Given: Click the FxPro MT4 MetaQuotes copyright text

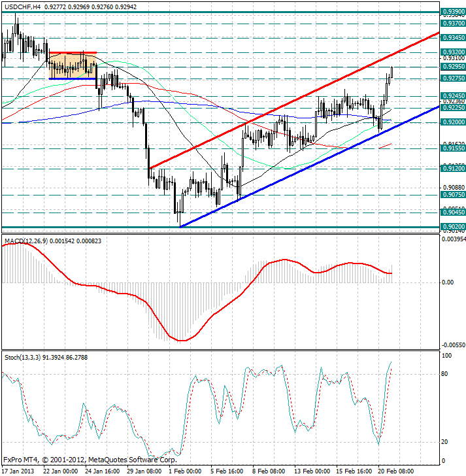Looking at the screenshot, I should click(x=90, y=460).
